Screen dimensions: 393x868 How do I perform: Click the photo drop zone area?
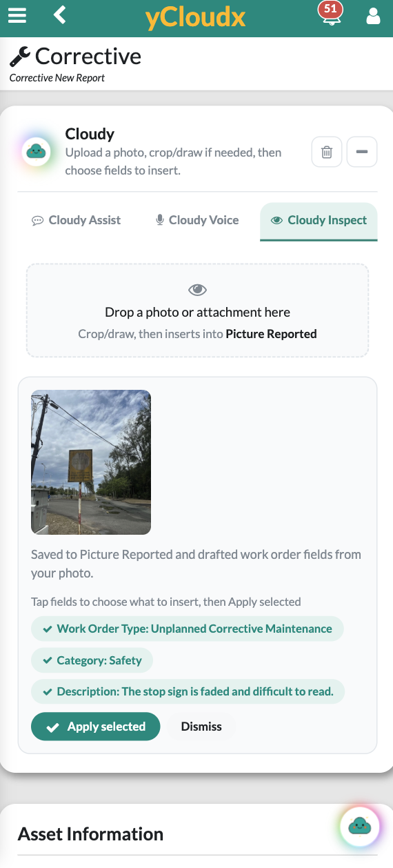(197, 310)
